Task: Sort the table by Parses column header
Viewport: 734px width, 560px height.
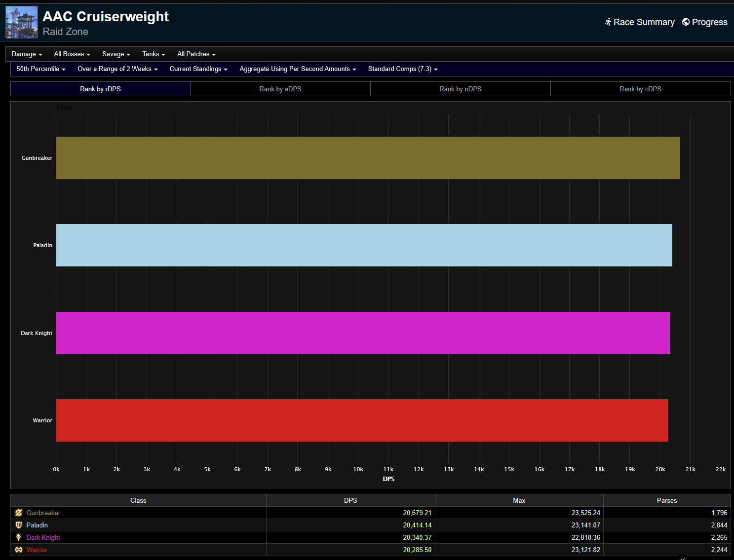Action: coord(667,500)
